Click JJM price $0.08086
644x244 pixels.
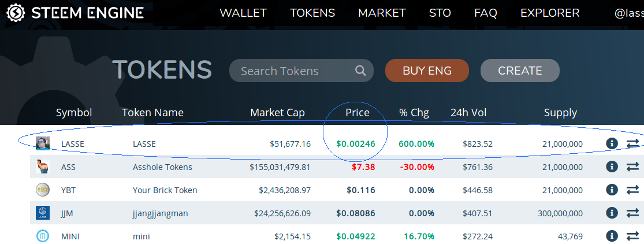[356, 213]
